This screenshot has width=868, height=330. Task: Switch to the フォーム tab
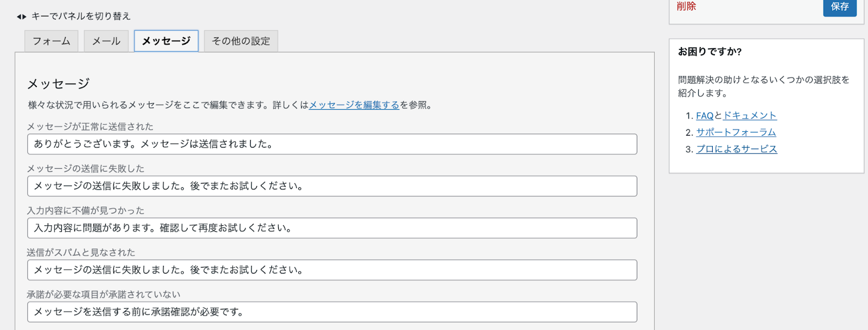(52, 41)
